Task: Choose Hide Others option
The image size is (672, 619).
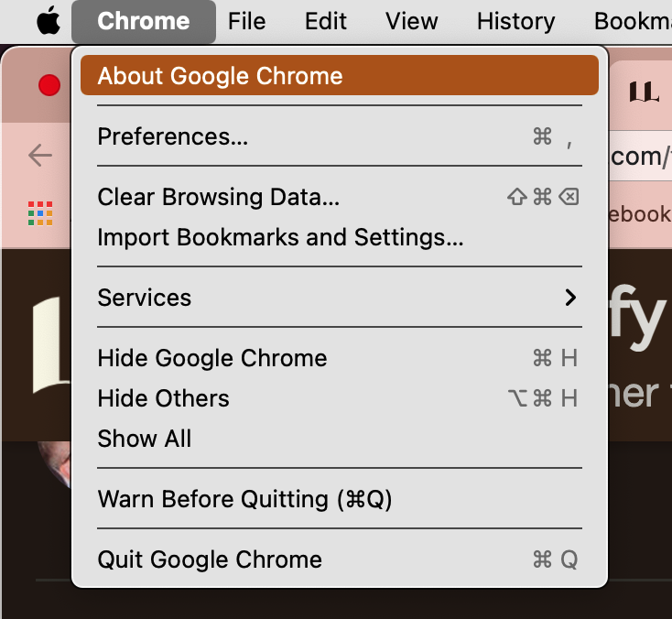Action: coord(340,398)
